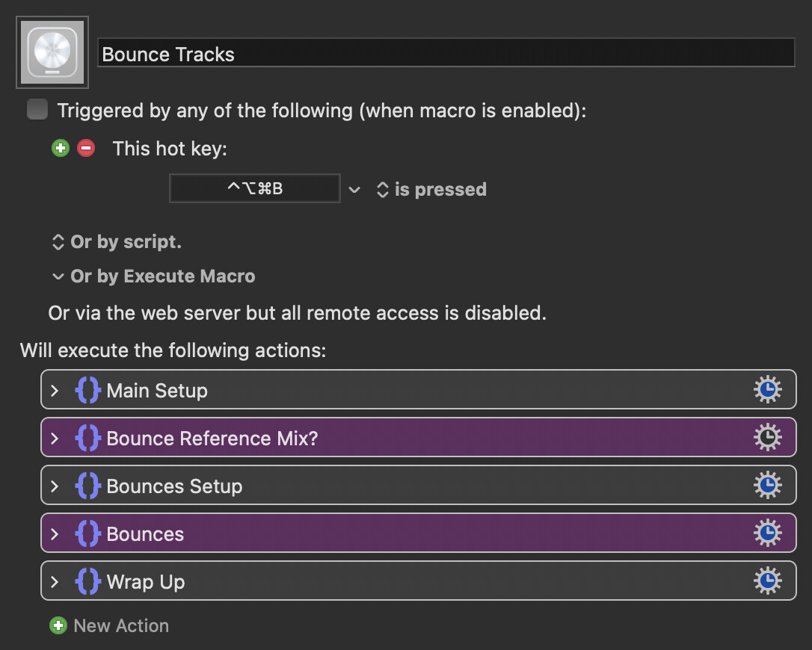
Task: Open gear menu for Wrap Up action
Action: coord(767,581)
